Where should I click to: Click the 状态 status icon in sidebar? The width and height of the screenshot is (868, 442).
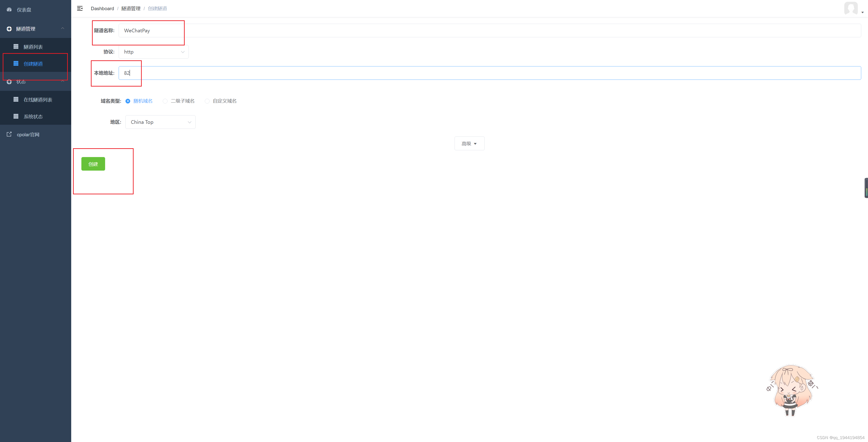point(9,82)
